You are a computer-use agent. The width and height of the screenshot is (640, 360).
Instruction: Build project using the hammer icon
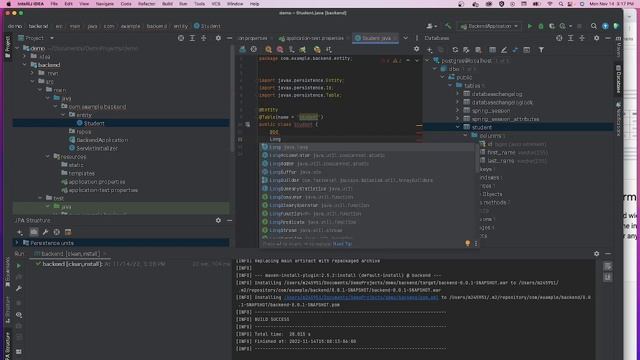(x=448, y=26)
